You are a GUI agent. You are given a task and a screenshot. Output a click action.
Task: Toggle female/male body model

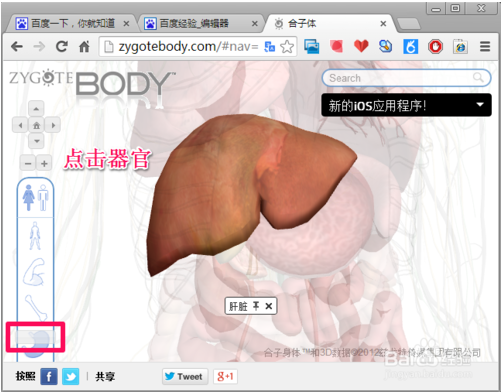coord(35,197)
